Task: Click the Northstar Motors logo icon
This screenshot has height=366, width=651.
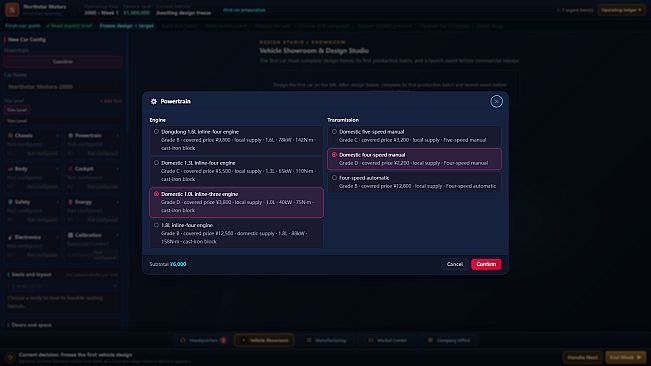Action: tap(12, 10)
